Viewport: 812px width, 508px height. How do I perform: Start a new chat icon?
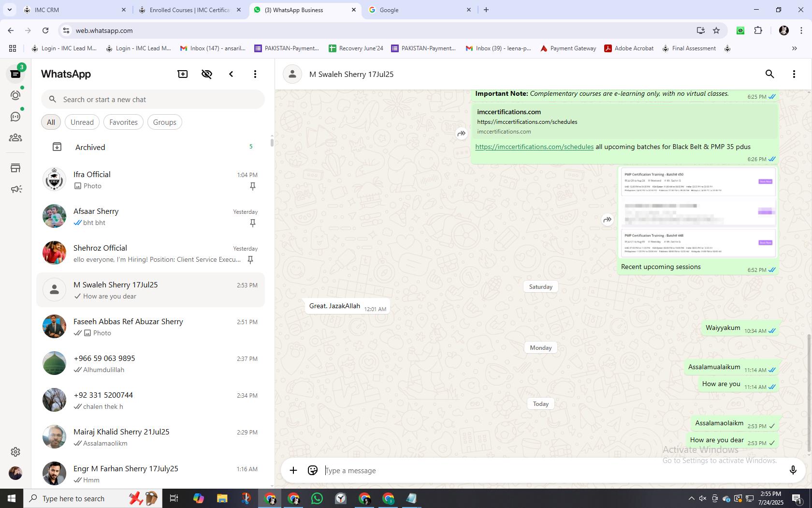click(183, 74)
